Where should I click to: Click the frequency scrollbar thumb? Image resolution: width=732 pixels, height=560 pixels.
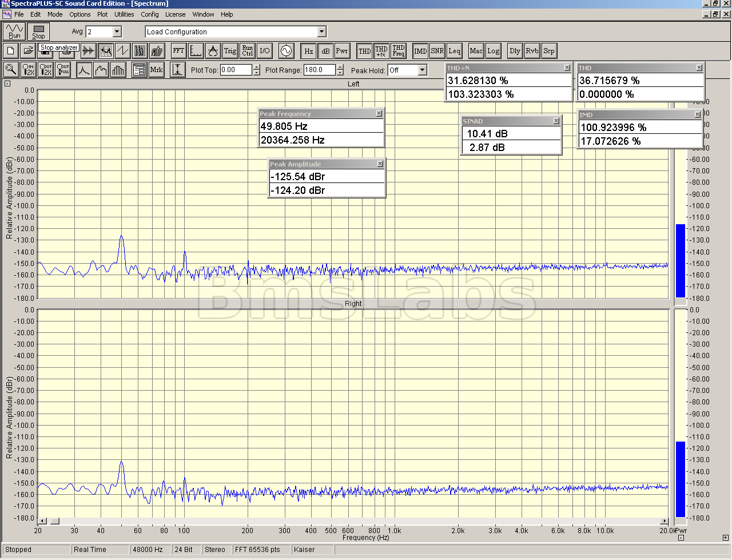click(54, 521)
